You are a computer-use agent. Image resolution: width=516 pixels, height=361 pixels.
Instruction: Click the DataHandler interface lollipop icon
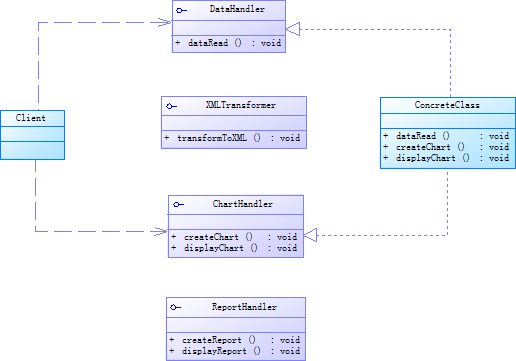(x=181, y=11)
